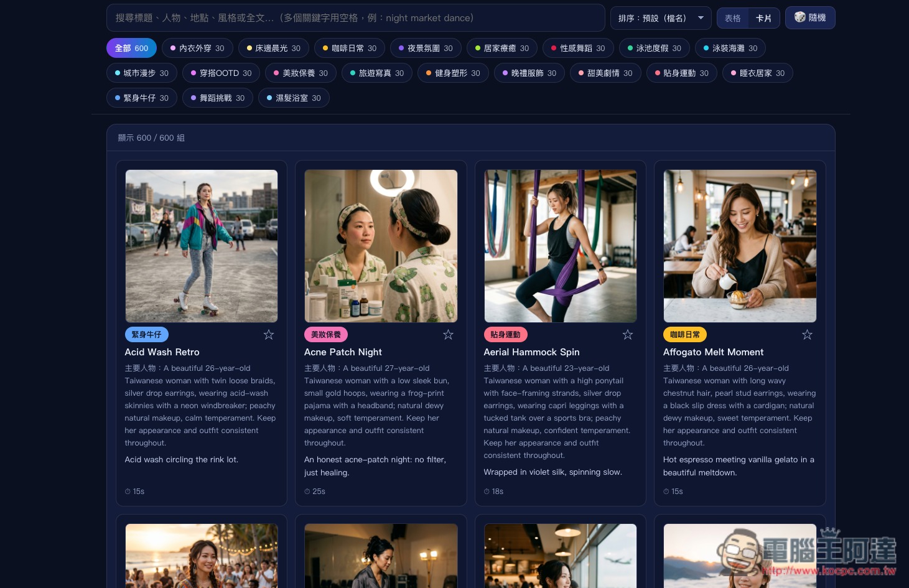Select the 全部 600 filter
909x588 pixels.
point(131,49)
